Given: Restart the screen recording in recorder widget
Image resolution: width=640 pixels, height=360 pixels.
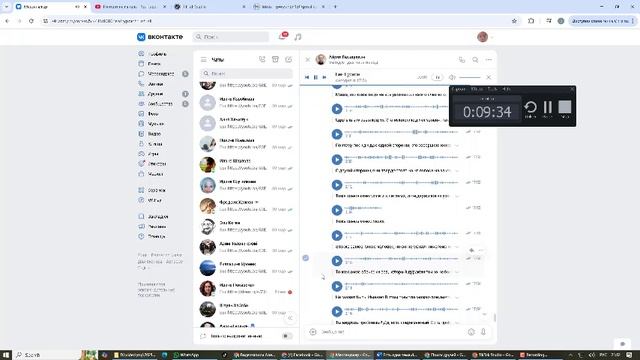Looking at the screenshot, I should [531, 108].
